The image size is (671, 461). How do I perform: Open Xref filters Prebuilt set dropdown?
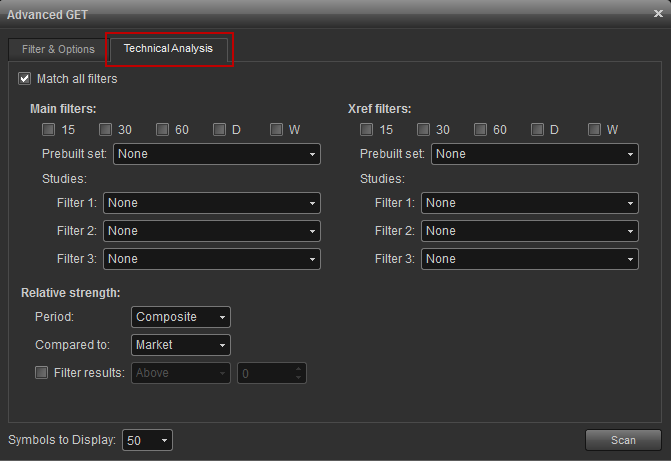[535, 154]
